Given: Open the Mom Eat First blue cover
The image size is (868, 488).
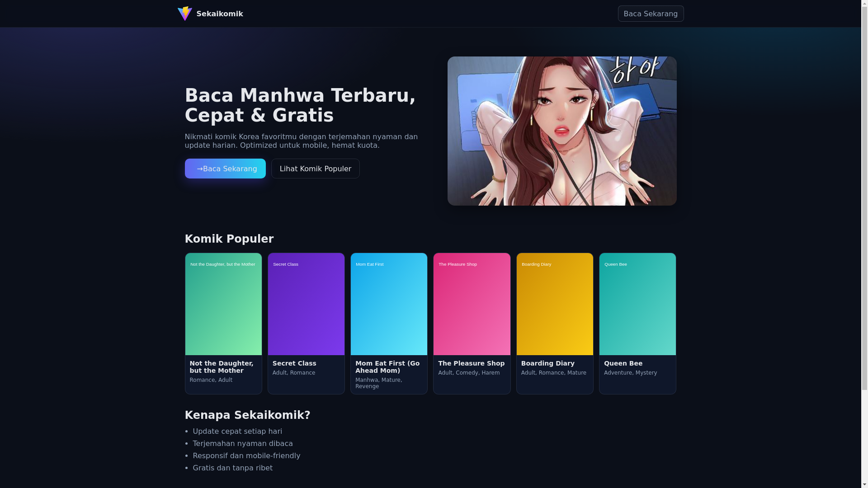Looking at the screenshot, I should [x=389, y=304].
